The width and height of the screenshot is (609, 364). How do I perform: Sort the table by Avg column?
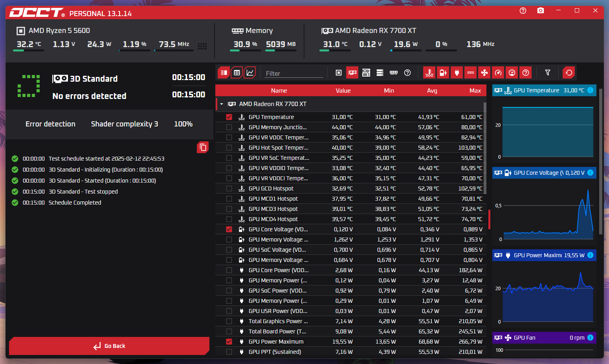tap(432, 91)
